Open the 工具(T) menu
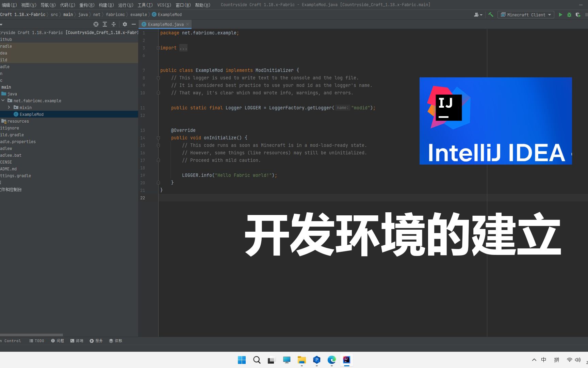The height and width of the screenshot is (368, 588). 145,5
